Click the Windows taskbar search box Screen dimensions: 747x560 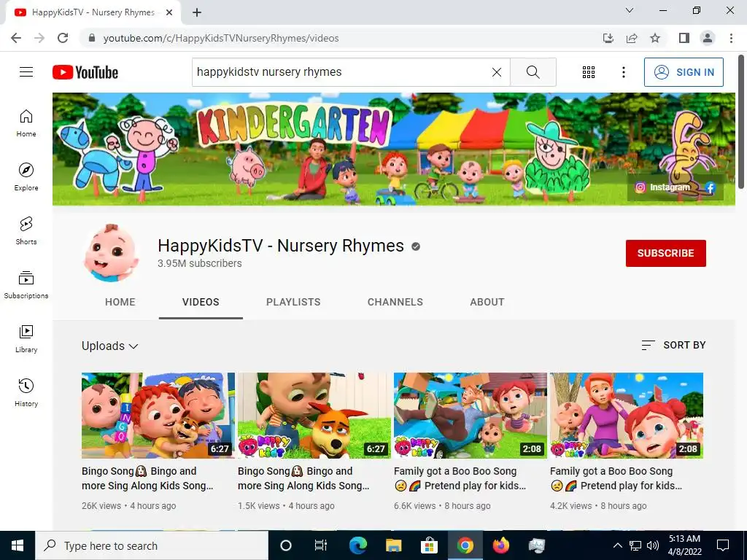pyautogui.click(x=152, y=545)
